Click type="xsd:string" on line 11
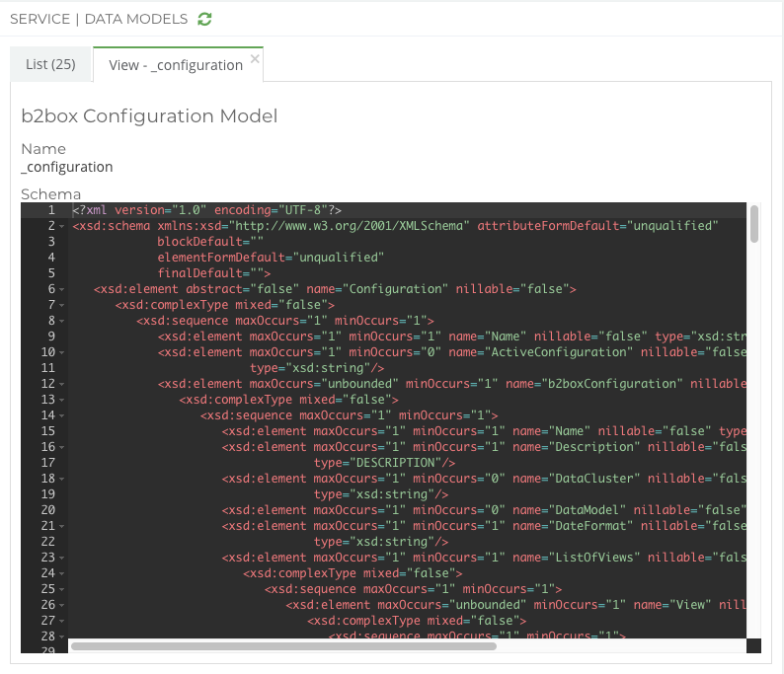The height and width of the screenshot is (674, 784). click(x=310, y=368)
